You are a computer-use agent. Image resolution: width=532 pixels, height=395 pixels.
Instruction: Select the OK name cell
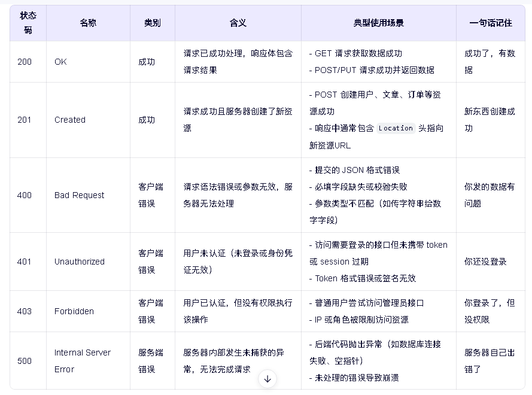coord(61,62)
